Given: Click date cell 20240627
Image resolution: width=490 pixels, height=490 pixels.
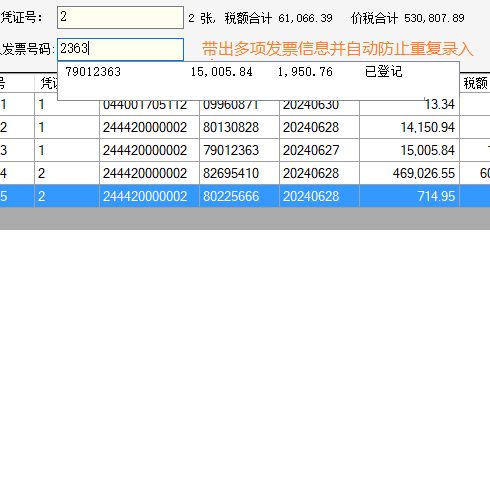Looking at the screenshot, I should click(x=319, y=150).
